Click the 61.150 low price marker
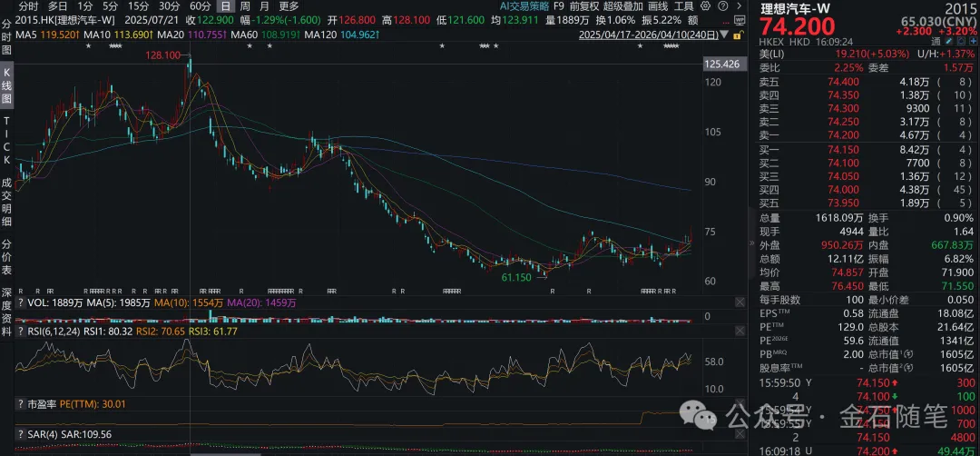This screenshot has width=980, height=456. pos(515,276)
